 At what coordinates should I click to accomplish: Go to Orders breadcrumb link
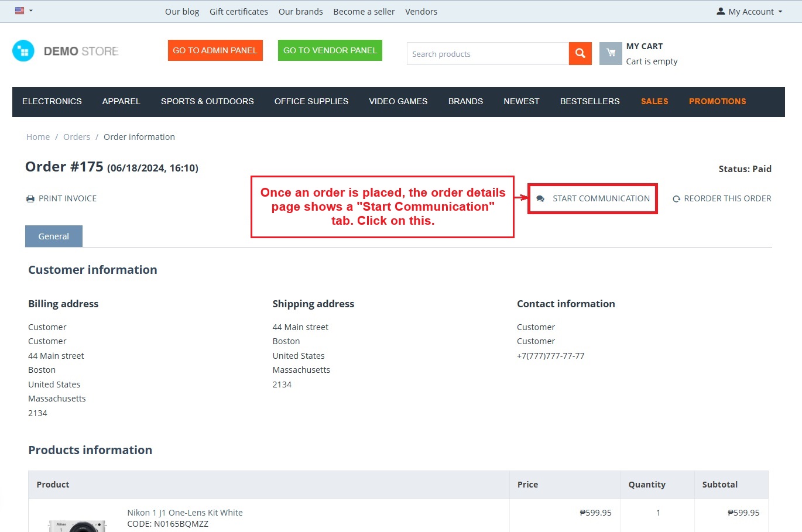(77, 137)
